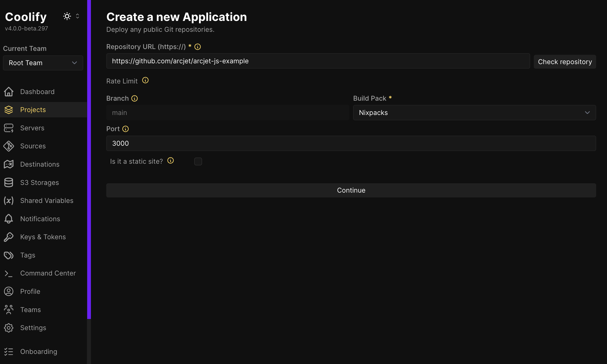Viewport: 607px width, 364px height.
Task: Click the sun theme switcher icon
Action: tap(67, 16)
